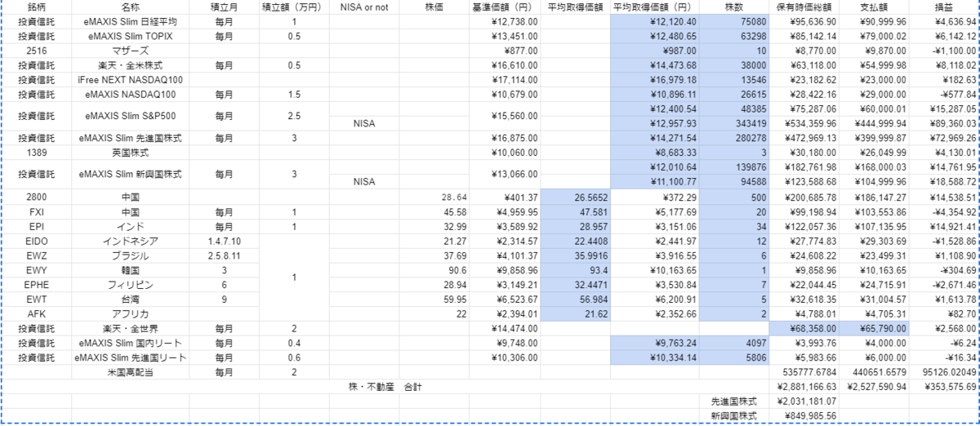Select ticker cell 2800
This screenshot has width=980, height=426.
[x=37, y=197]
